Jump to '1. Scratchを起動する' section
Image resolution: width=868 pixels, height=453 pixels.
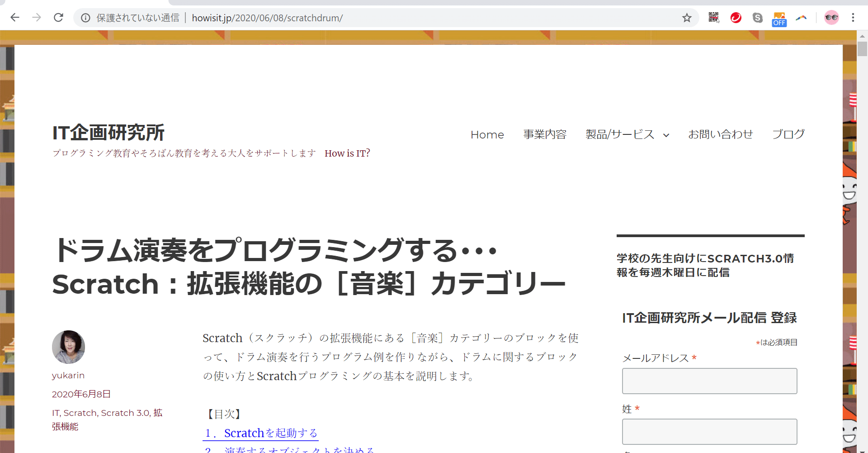260,433
